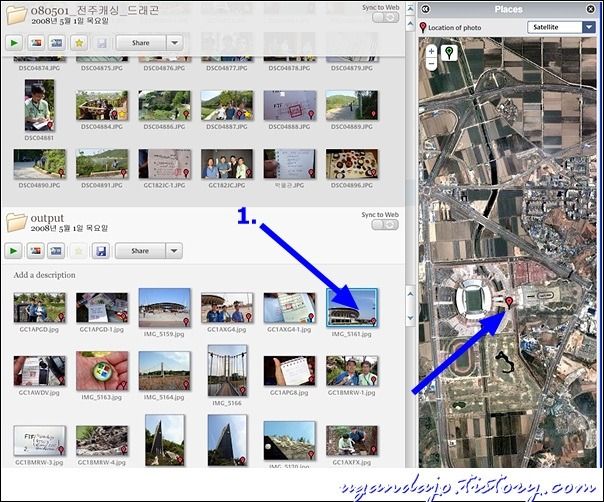Click the middle scrollbar up arrow beside thumbnails
The height and width of the screenshot is (502, 604).
click(x=410, y=294)
